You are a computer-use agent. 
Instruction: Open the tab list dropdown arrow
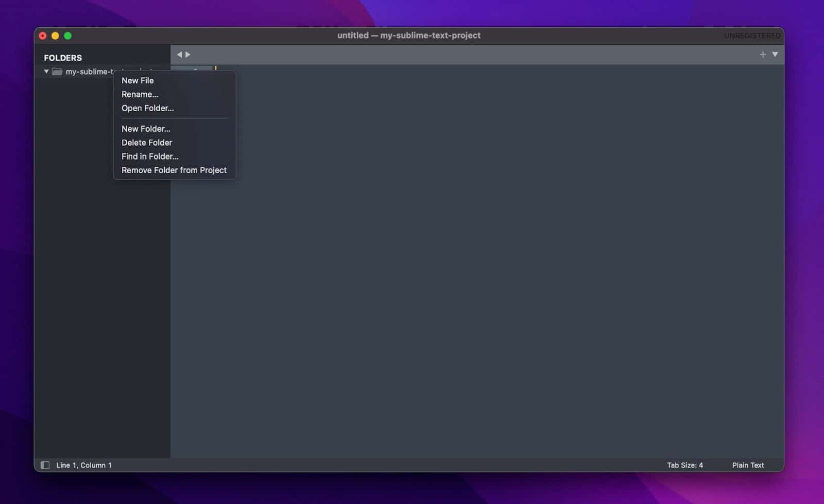[x=775, y=55]
